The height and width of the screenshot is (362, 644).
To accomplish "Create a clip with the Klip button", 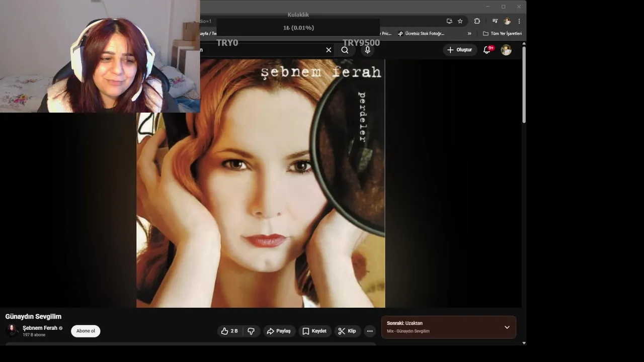I will click(x=347, y=331).
